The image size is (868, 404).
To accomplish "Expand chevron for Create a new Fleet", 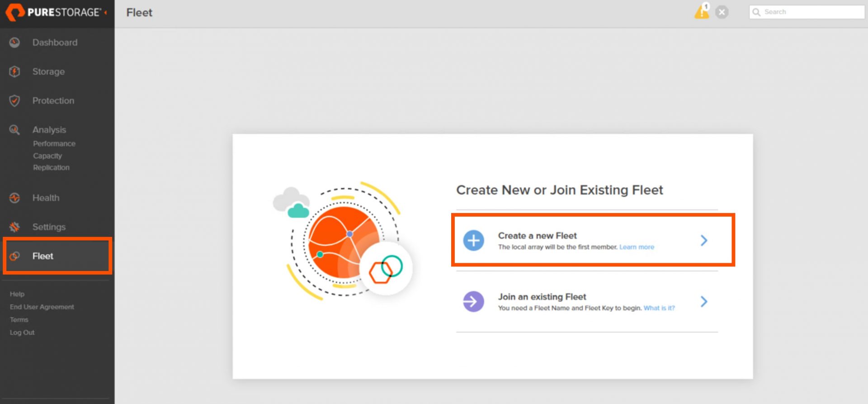I will pos(704,240).
